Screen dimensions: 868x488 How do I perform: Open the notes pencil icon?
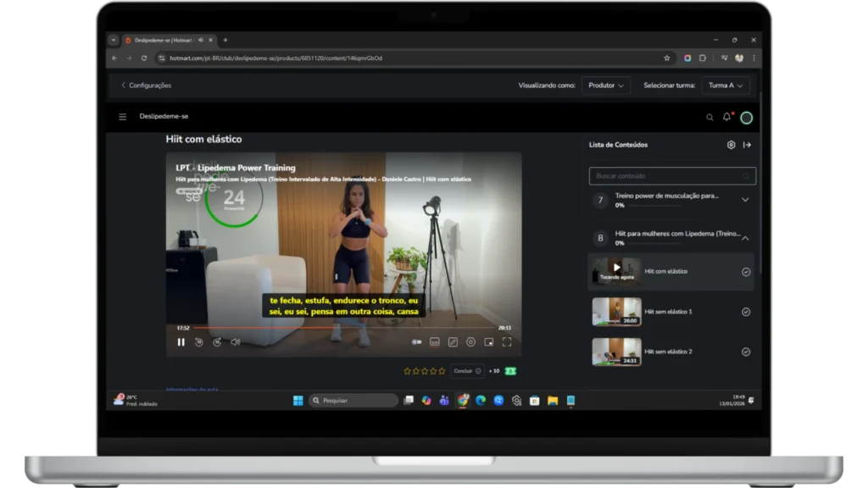[x=453, y=342]
